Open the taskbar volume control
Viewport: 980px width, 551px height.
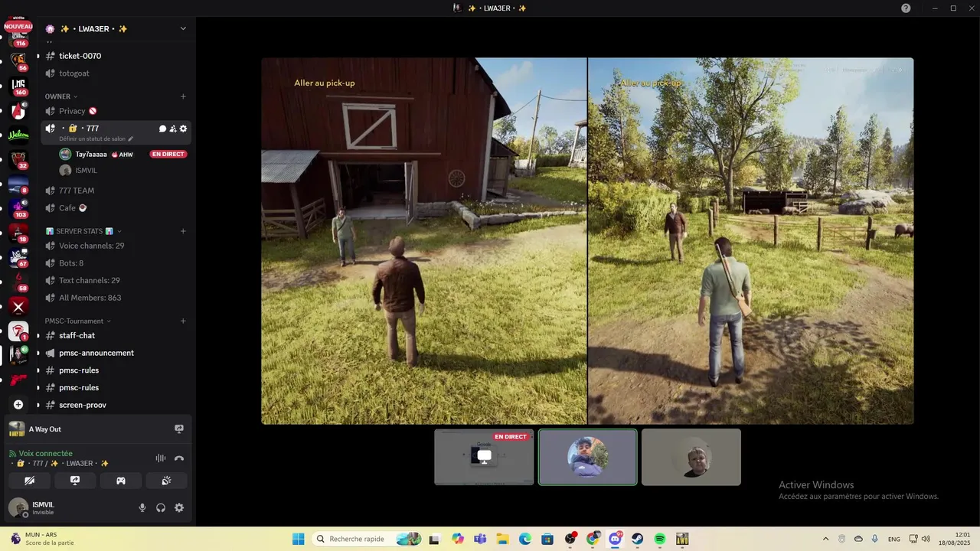(926, 539)
